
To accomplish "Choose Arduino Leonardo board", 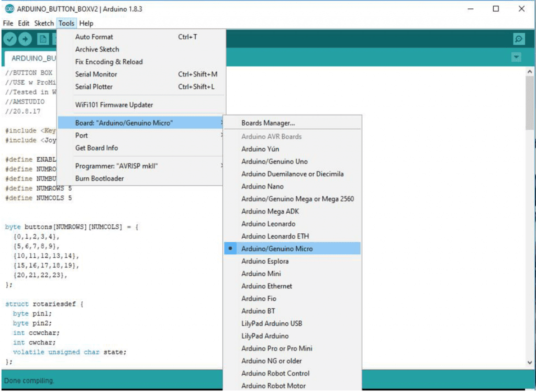I will pos(268,224).
